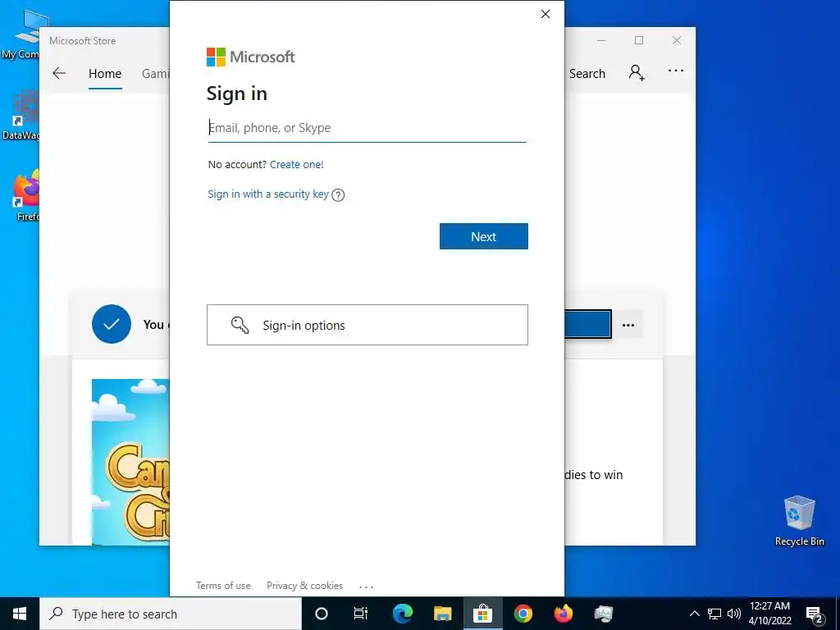Go back in Microsoft Store window
This screenshot has width=840, height=630.
click(59, 73)
